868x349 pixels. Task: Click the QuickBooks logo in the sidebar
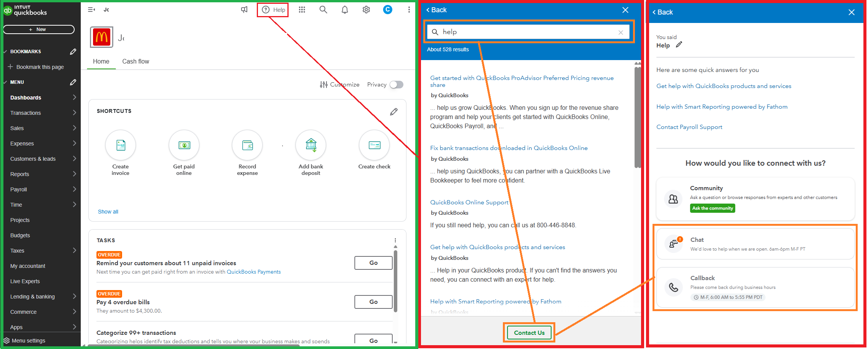point(25,10)
